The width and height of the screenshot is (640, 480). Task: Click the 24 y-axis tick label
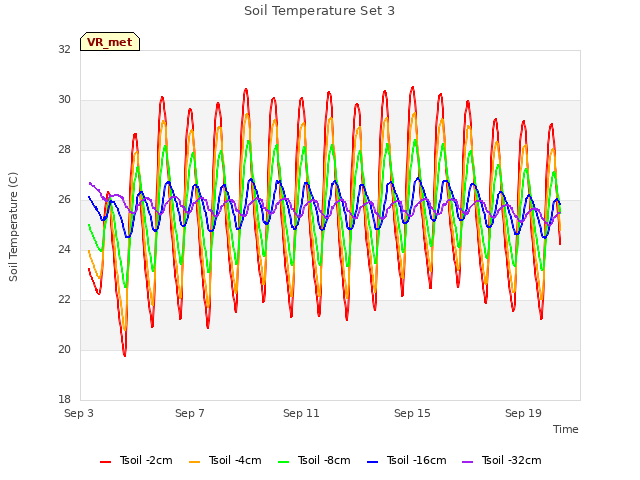[x=64, y=249]
